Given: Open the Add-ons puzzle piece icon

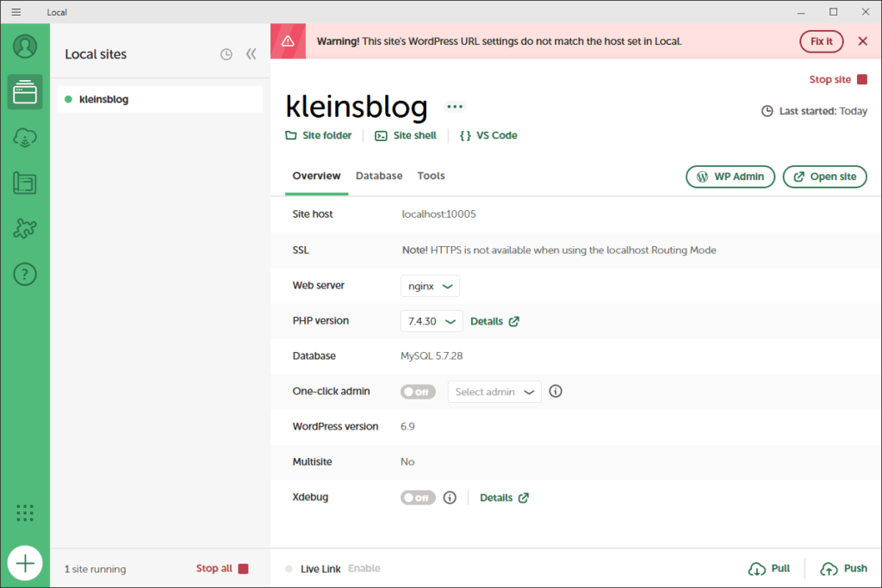Looking at the screenshot, I should [x=25, y=229].
